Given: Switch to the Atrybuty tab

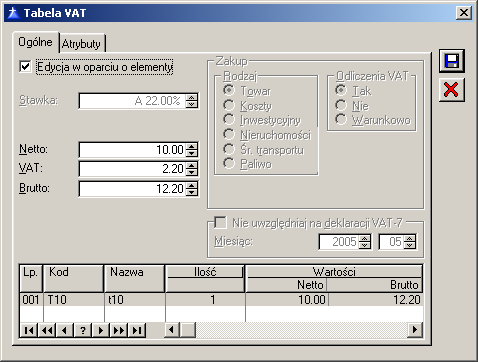Looking at the screenshot, I should (x=81, y=44).
